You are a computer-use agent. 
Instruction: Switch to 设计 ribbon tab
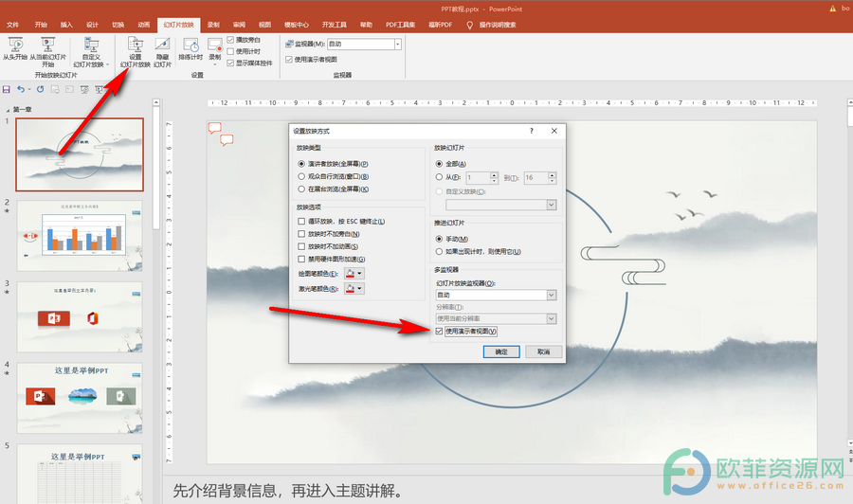coord(92,25)
